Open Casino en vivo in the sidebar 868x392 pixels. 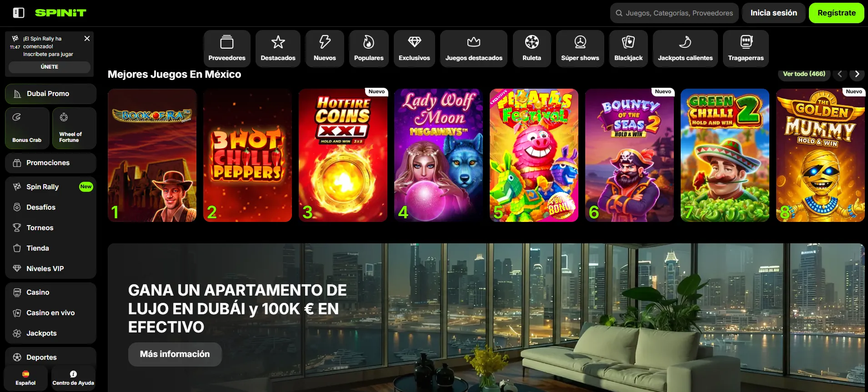[x=50, y=313]
